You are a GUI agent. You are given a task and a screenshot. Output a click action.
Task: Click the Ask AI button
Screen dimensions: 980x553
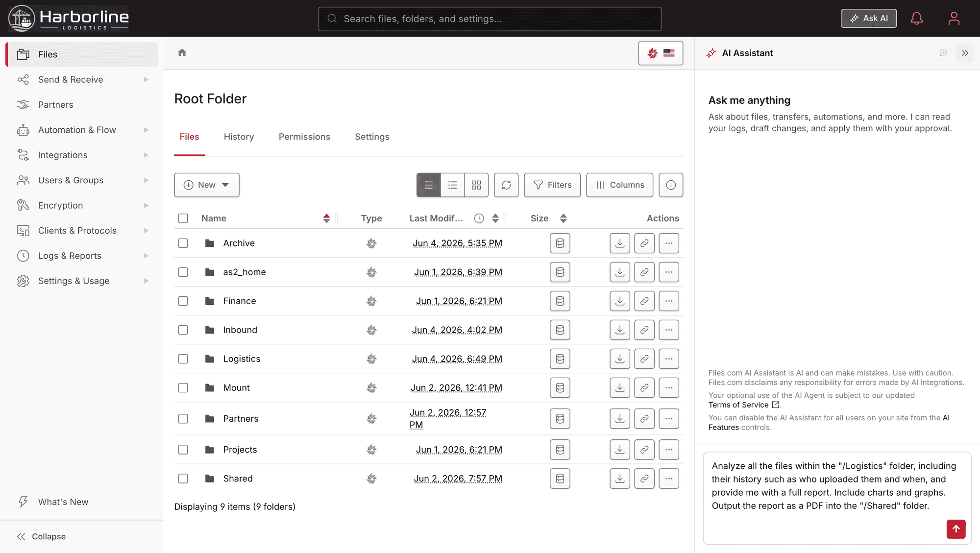tap(869, 19)
